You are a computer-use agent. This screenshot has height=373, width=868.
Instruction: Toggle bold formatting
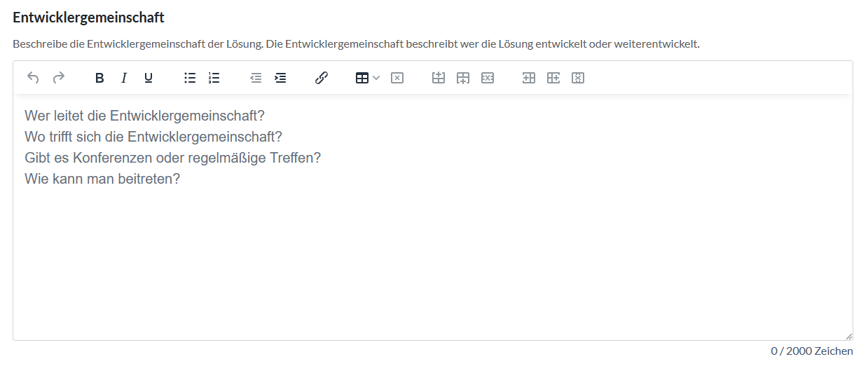pyautogui.click(x=99, y=78)
